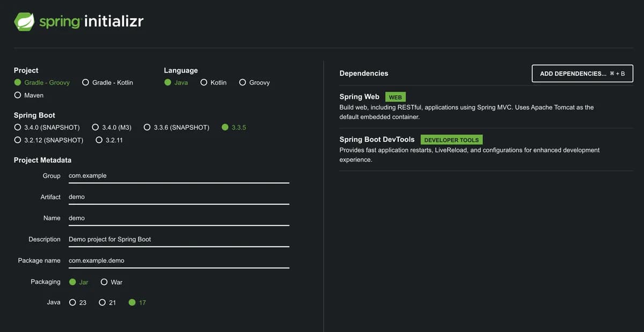Edit the Description field

click(x=179, y=239)
